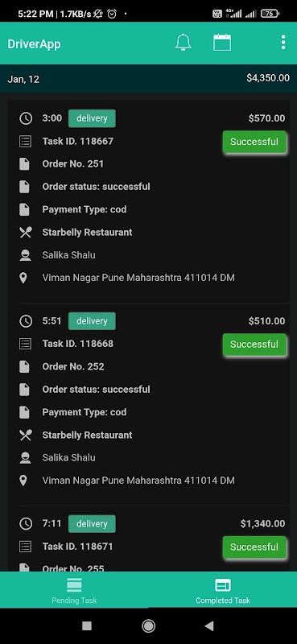Switch to the Completed Task tab
The width and height of the screenshot is (297, 644).
(223, 590)
